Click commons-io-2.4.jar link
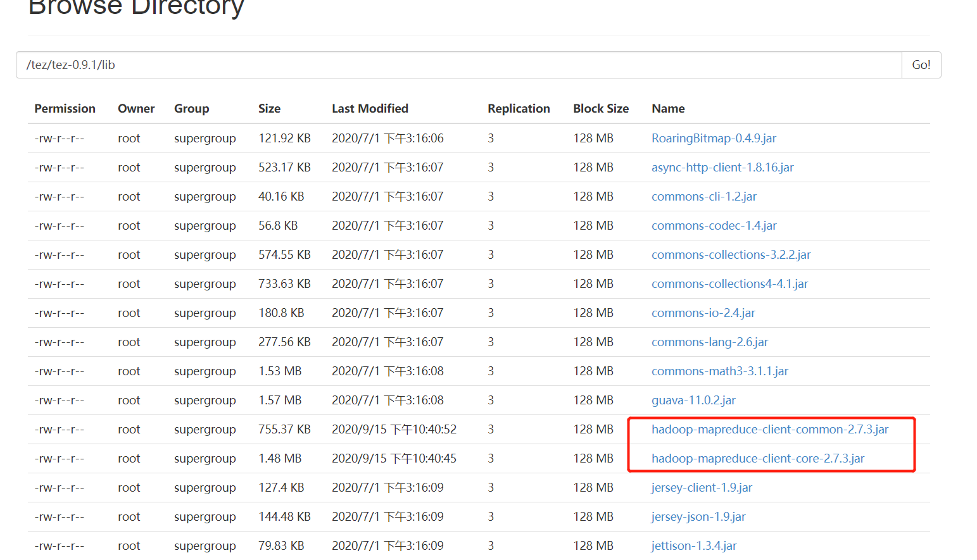The width and height of the screenshot is (977, 560). coord(703,313)
